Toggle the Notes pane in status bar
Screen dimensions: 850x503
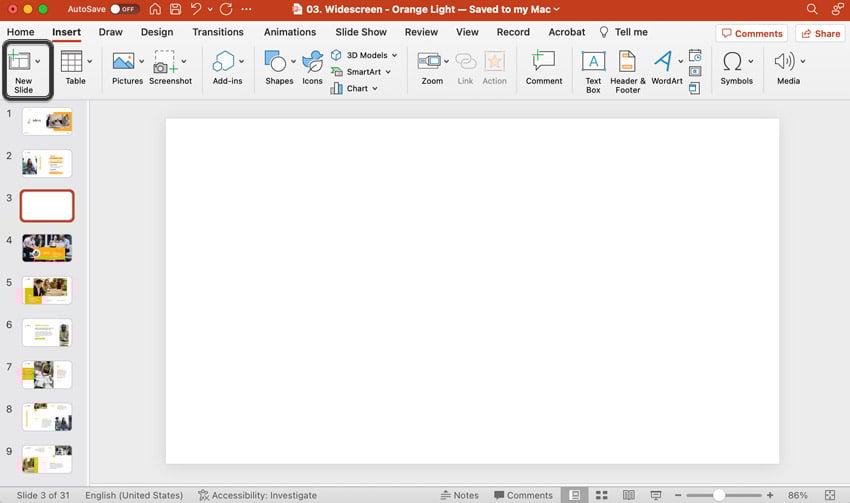coord(460,495)
